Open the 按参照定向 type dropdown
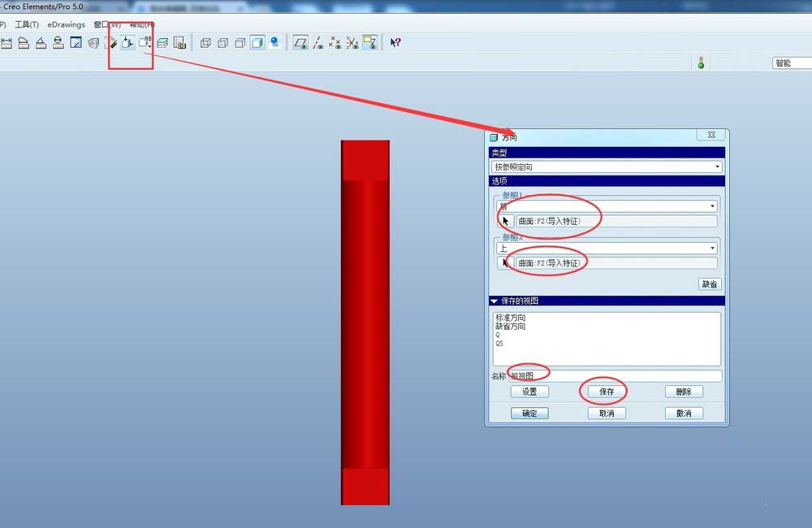The height and width of the screenshot is (528, 812). coord(607,167)
